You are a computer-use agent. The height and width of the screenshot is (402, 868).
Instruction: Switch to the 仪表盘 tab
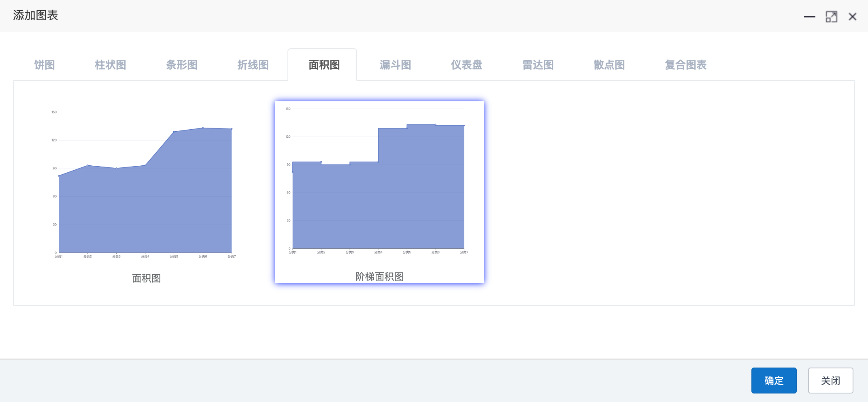pyautogui.click(x=466, y=65)
